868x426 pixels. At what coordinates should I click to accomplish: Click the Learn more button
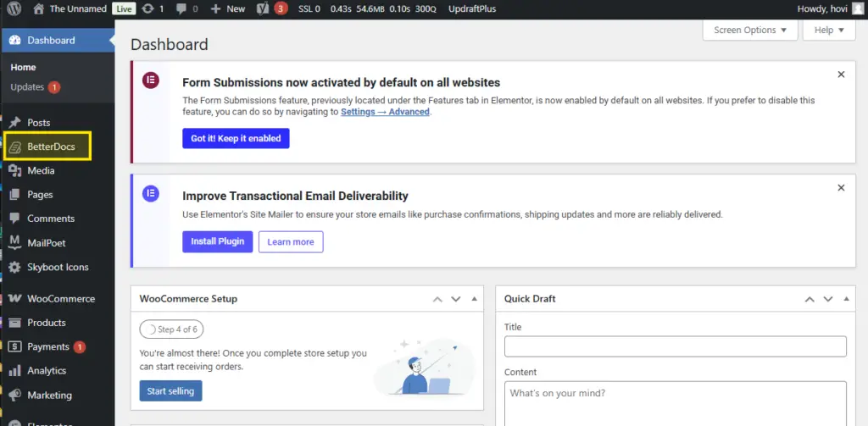coord(291,241)
